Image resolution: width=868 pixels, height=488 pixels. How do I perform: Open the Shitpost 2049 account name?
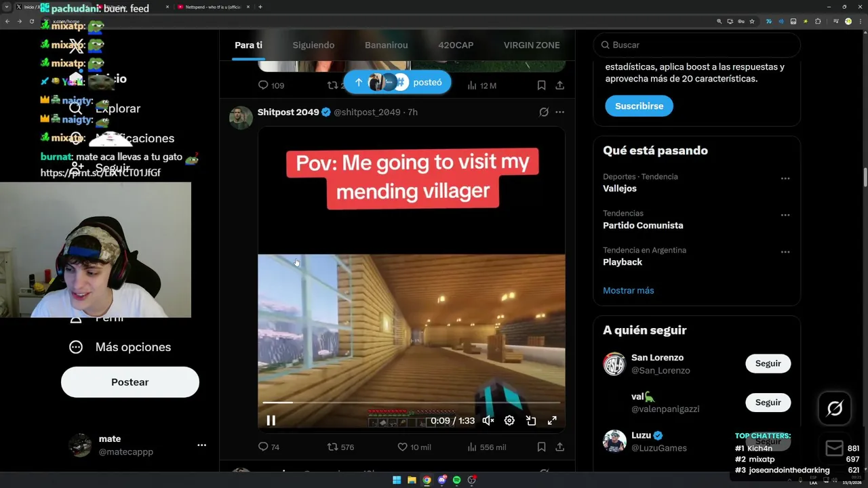pos(288,112)
